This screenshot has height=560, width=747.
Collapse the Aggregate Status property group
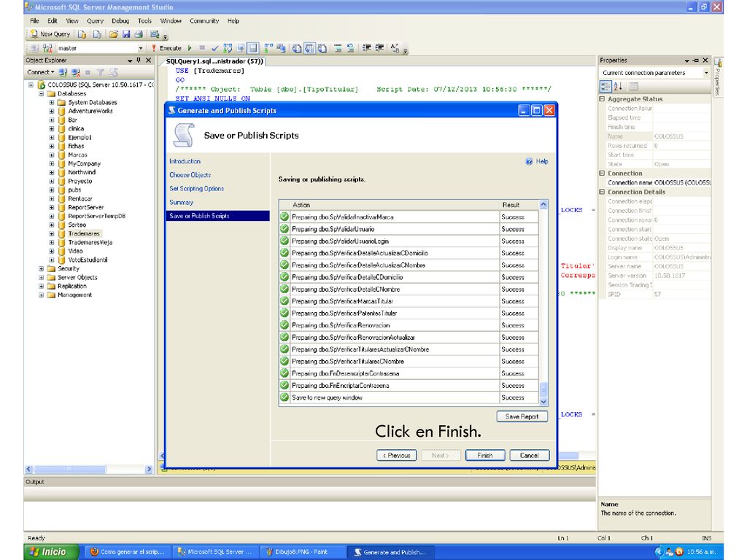pos(602,99)
